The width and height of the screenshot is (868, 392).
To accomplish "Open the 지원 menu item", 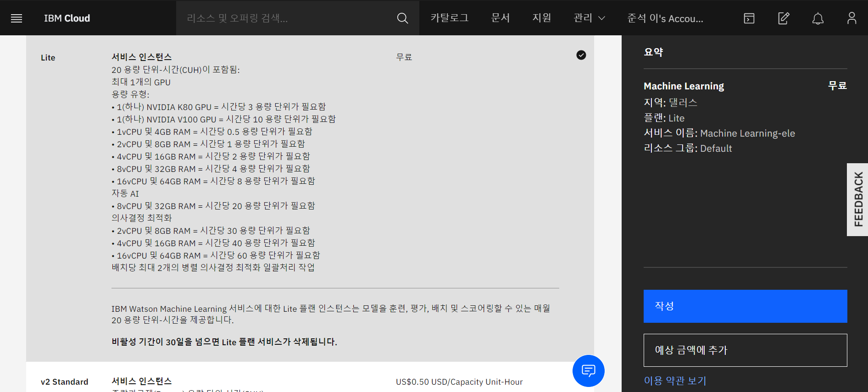I will 542,18.
